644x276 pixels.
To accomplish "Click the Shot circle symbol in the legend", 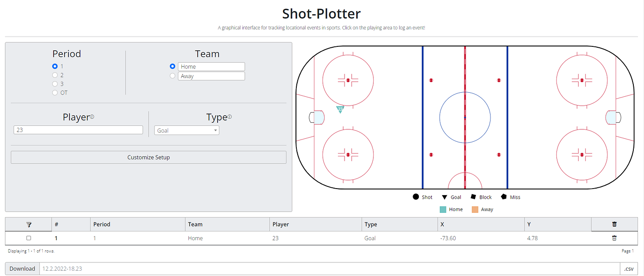I will point(416,197).
